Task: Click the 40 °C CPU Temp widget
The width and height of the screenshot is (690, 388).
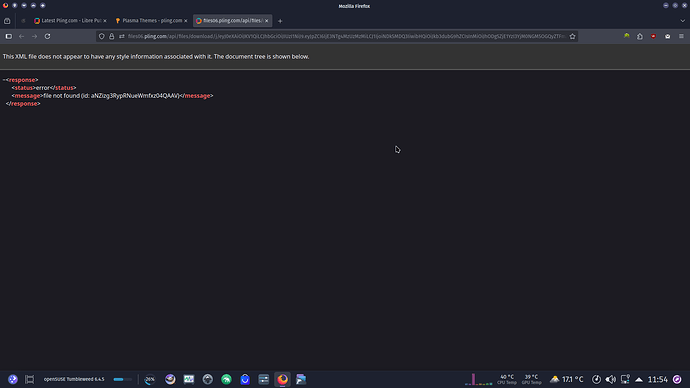Action: coord(507,379)
